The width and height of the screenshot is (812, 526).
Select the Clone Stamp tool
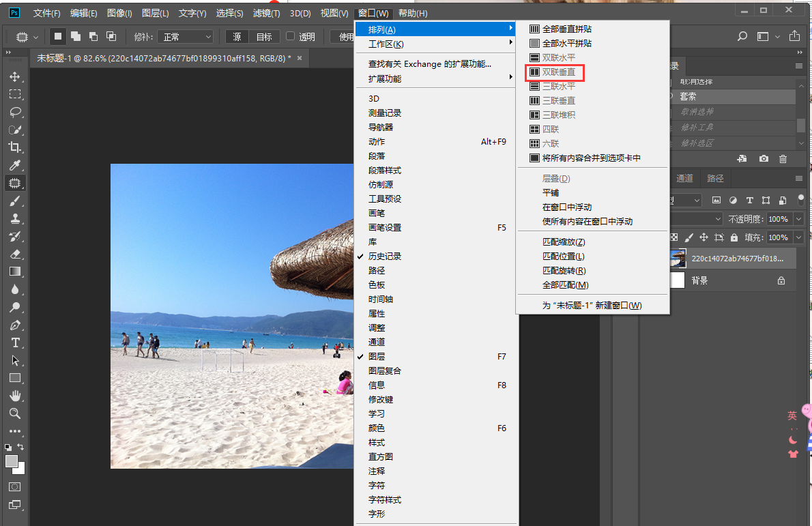tap(15, 218)
